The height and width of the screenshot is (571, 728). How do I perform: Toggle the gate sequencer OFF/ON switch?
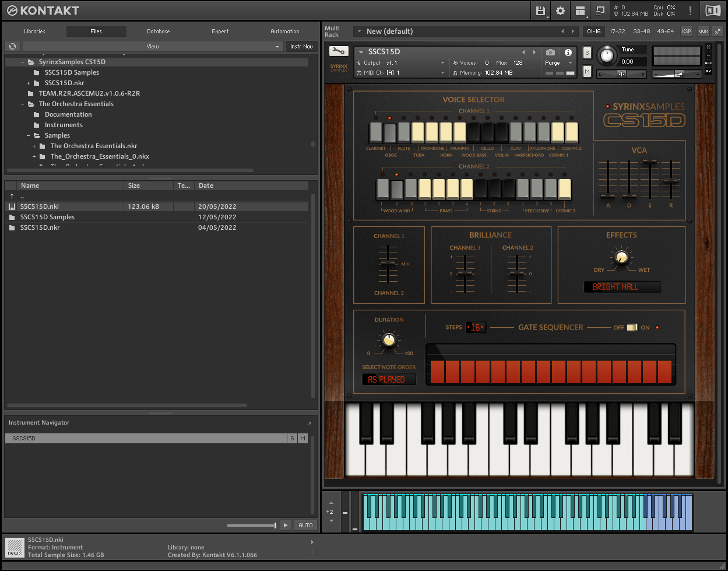click(632, 327)
